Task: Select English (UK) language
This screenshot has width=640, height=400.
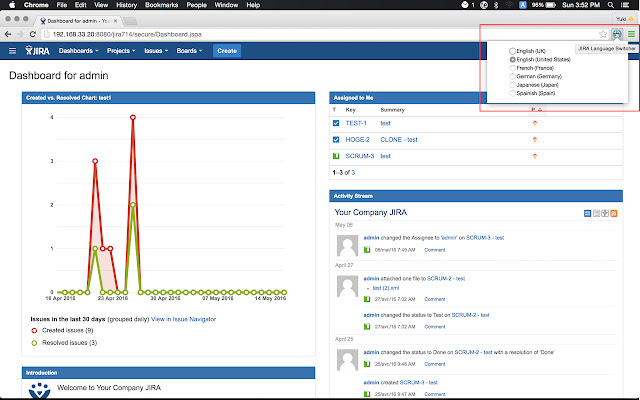Action: pyautogui.click(x=512, y=51)
